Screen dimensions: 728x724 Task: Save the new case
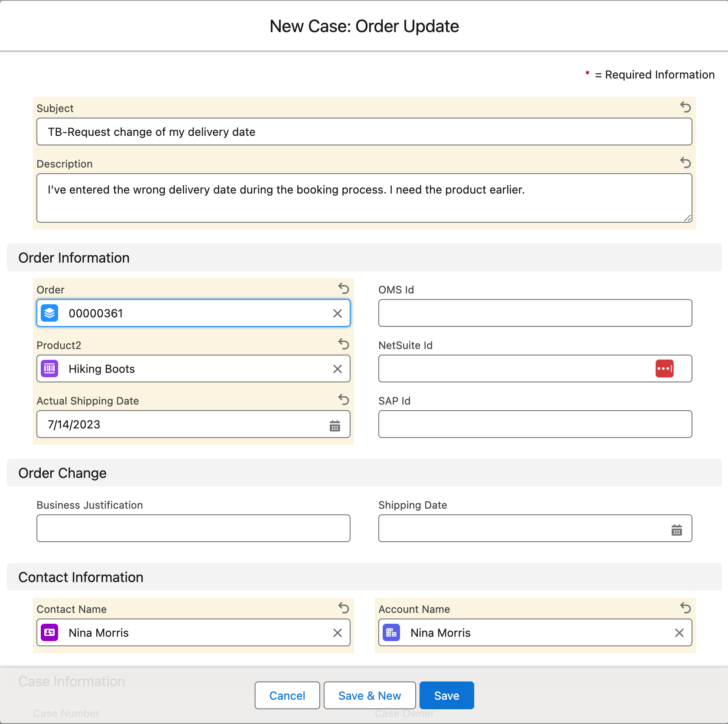447,695
